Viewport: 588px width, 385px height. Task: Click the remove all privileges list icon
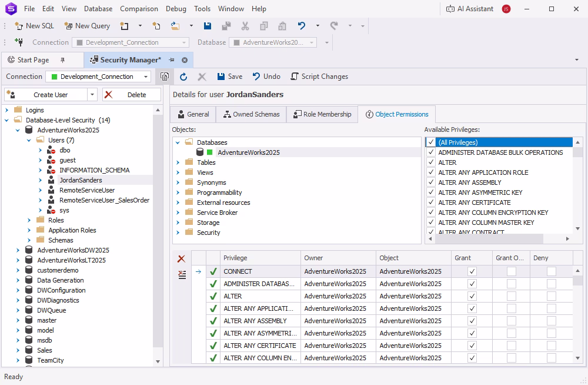pos(182,274)
